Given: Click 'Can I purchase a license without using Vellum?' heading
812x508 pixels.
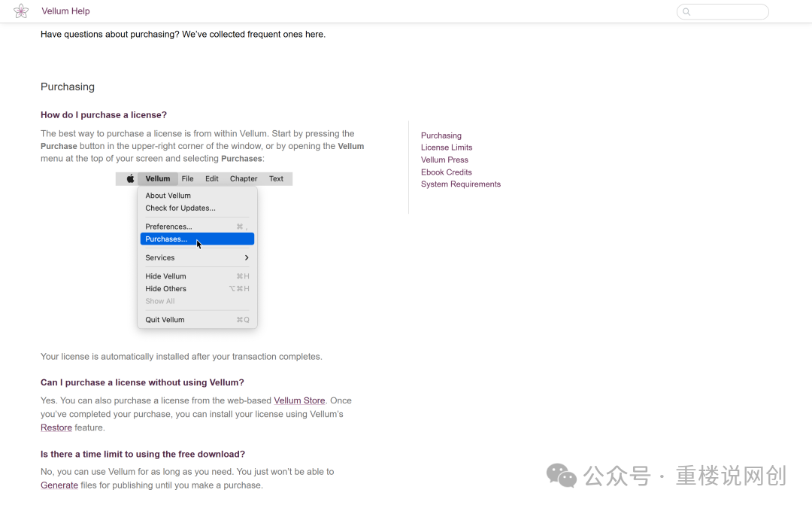Looking at the screenshot, I should click(142, 382).
